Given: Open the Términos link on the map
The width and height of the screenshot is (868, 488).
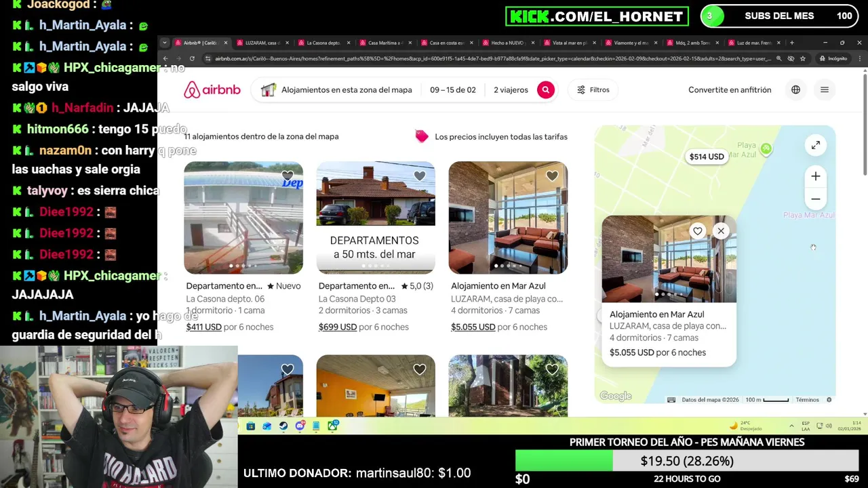Looking at the screenshot, I should click(807, 400).
